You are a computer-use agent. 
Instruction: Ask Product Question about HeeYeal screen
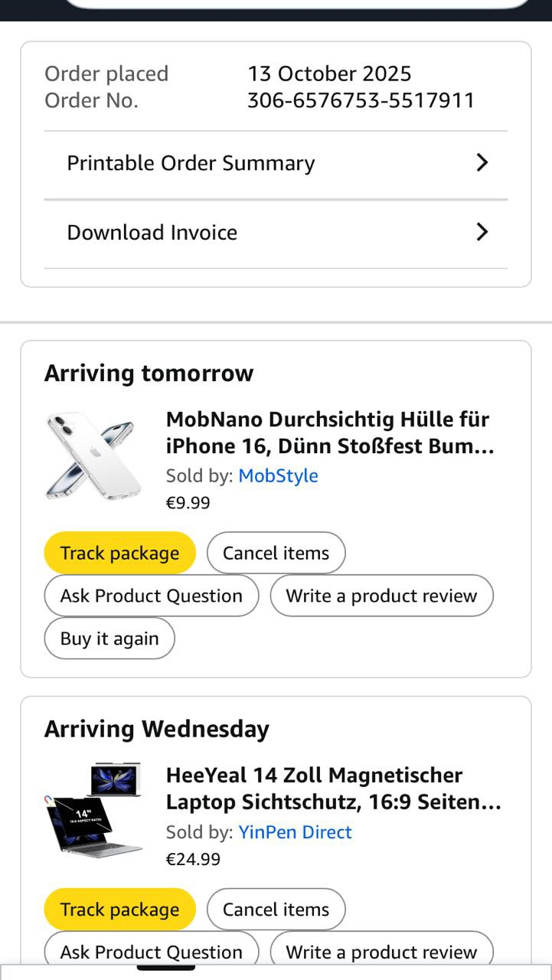[152, 951]
